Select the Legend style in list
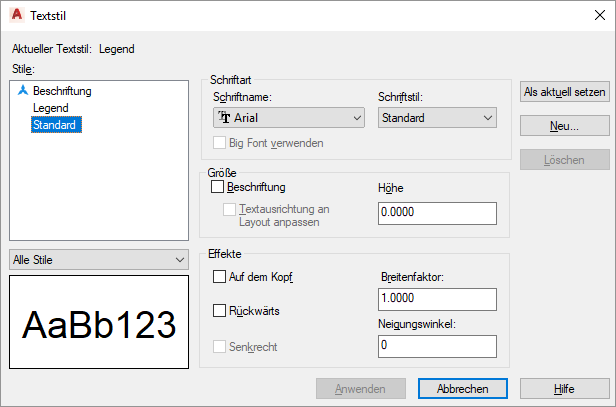This screenshot has width=616, height=407. click(51, 108)
